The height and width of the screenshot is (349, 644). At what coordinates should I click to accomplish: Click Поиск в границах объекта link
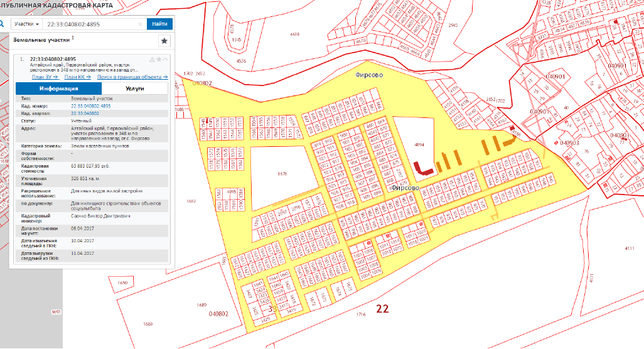pyautogui.click(x=132, y=77)
